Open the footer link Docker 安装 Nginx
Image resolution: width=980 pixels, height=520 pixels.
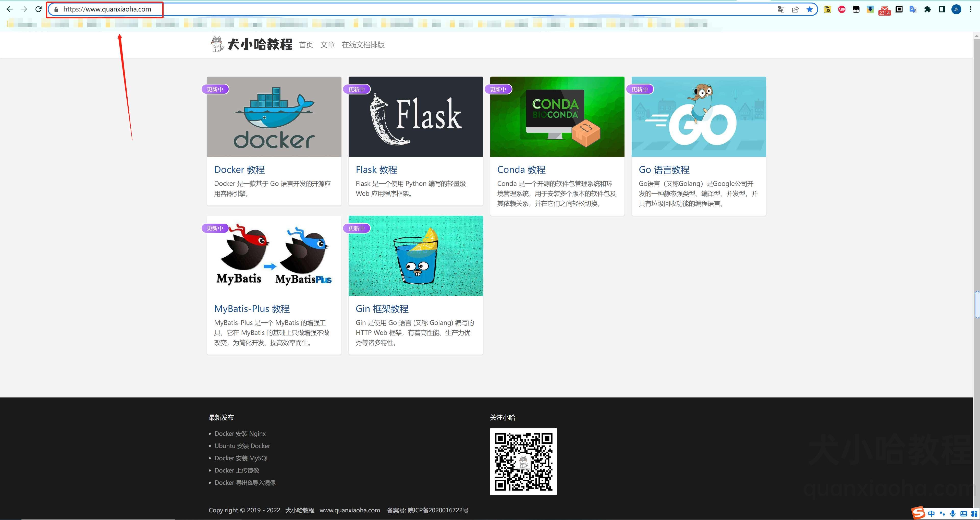tap(240, 433)
